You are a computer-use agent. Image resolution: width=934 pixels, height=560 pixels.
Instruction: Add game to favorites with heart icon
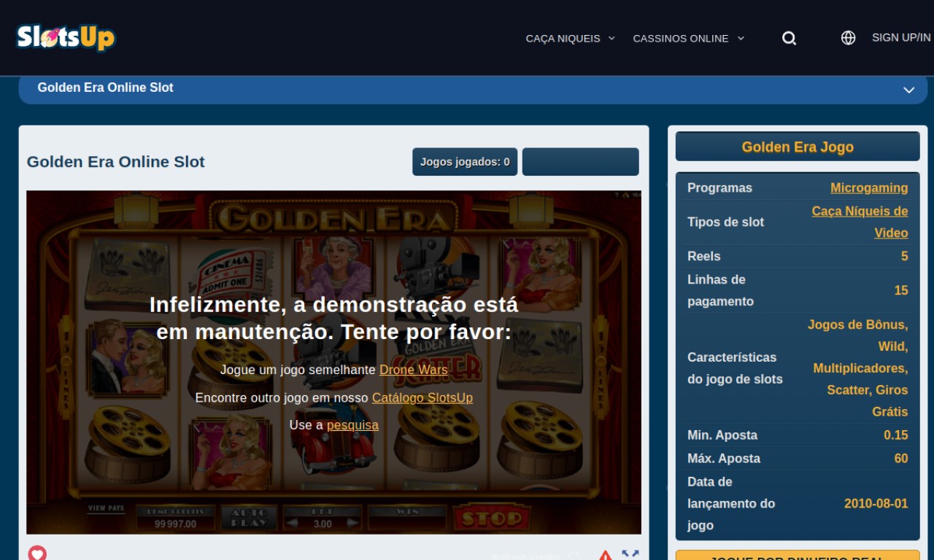click(37, 553)
